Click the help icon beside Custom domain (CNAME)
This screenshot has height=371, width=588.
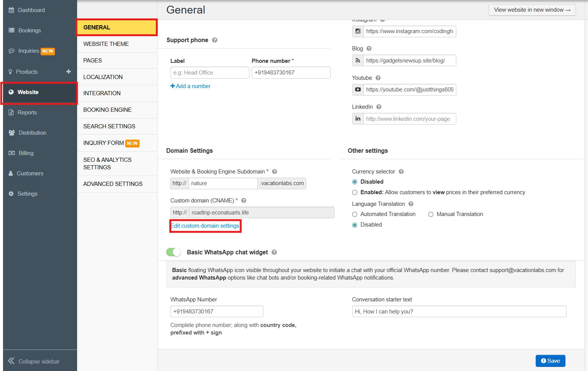243,201
